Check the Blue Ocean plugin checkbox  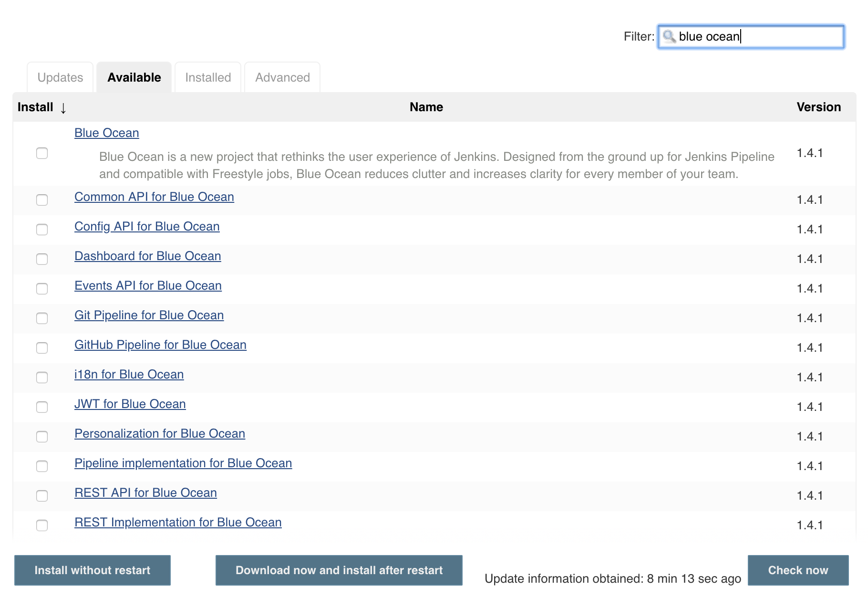[x=42, y=153]
